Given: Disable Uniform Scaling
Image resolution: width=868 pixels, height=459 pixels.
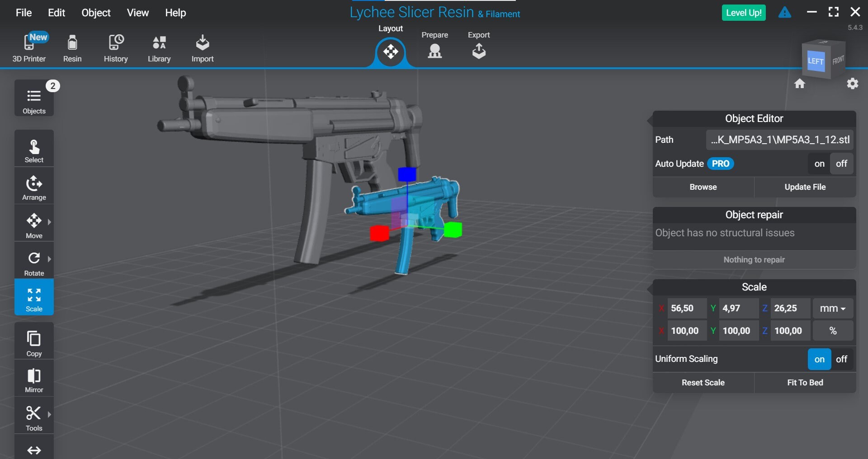Looking at the screenshot, I should coord(842,359).
